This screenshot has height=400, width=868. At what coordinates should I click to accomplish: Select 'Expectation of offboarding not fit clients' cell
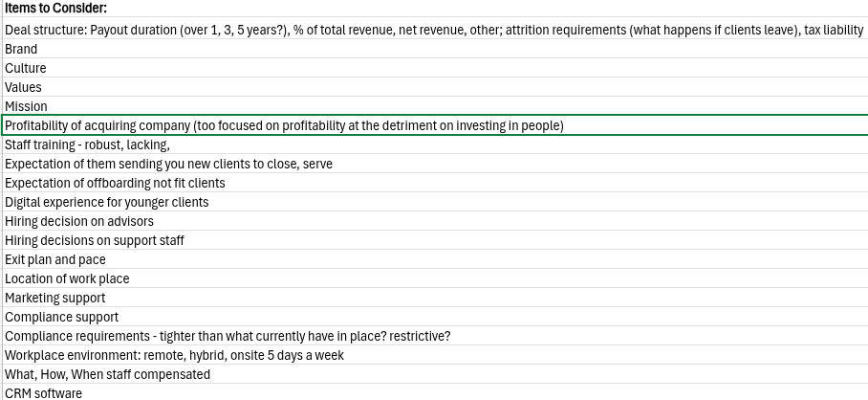click(435, 183)
